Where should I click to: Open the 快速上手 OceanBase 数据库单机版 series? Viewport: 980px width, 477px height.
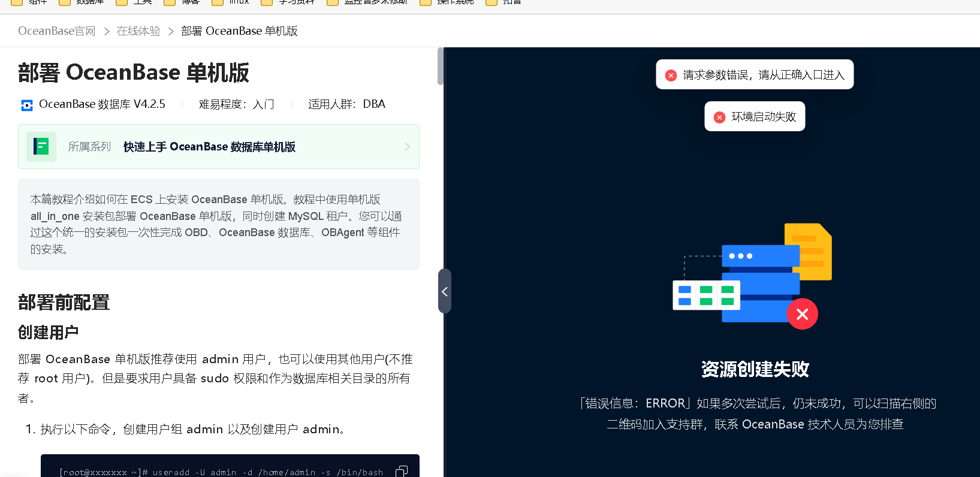click(x=209, y=147)
